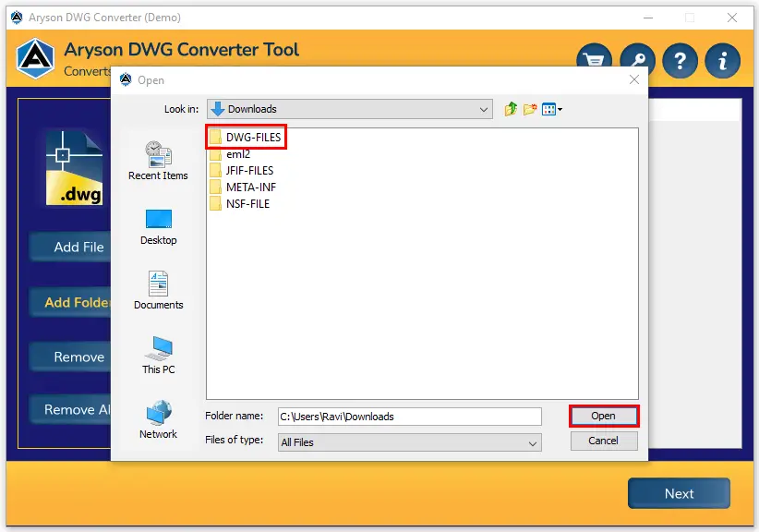
Task: Expand the Look in Downloads dropdown
Action: coord(350,109)
